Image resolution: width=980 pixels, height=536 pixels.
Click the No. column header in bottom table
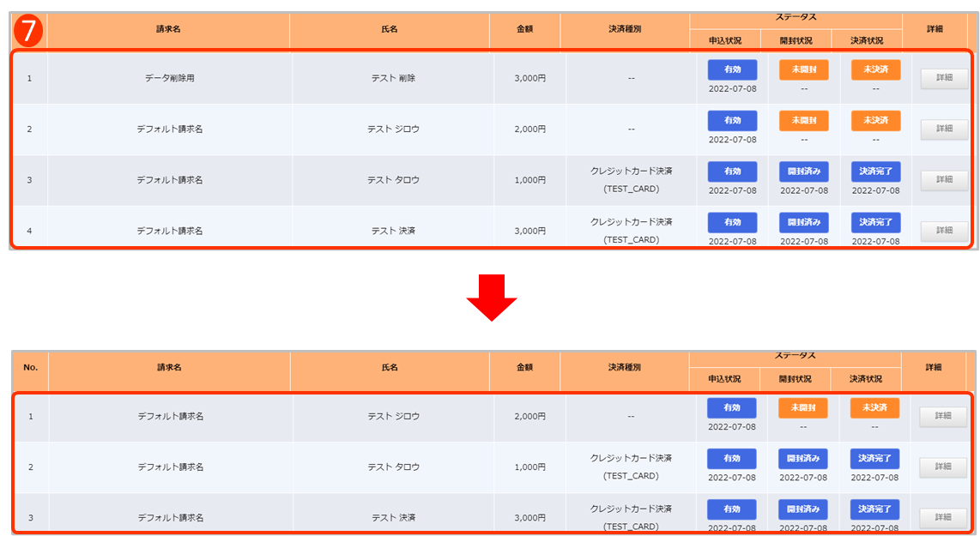(x=30, y=367)
